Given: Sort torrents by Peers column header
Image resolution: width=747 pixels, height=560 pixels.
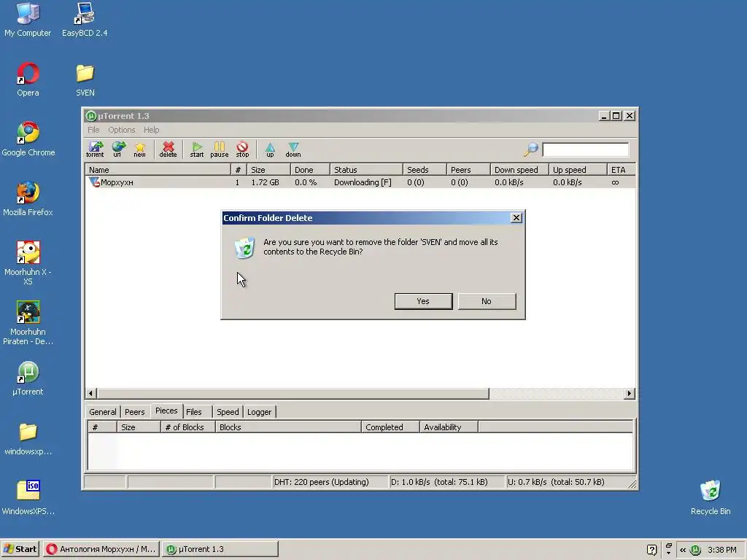Looking at the screenshot, I should pyautogui.click(x=469, y=169).
